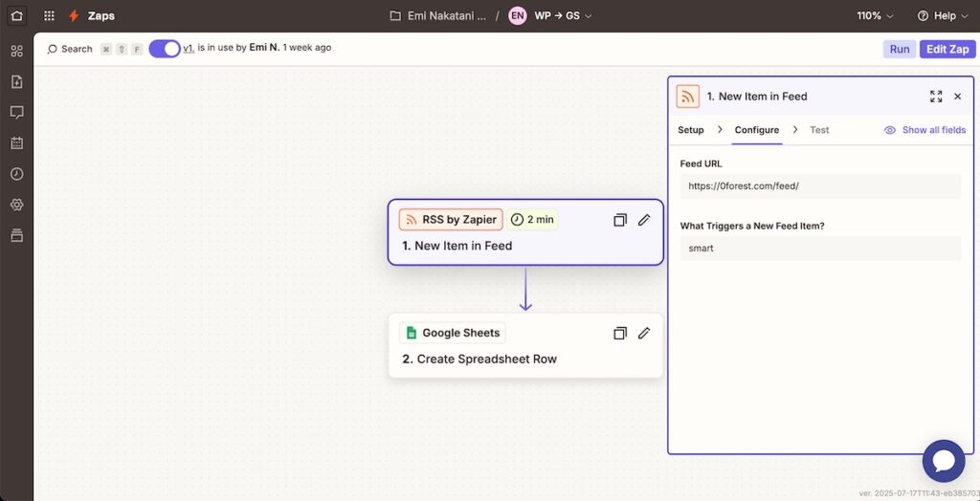Duplicate the Create Spreadsheet Row step
Image resolution: width=980 pixels, height=501 pixels.
(620, 333)
